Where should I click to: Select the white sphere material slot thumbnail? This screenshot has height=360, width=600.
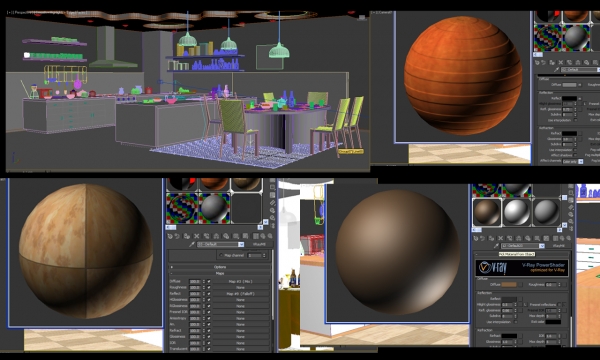(x=517, y=212)
